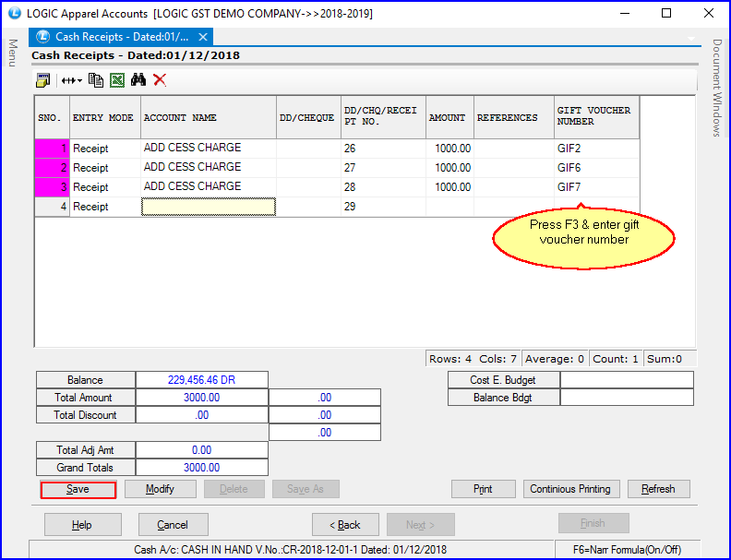This screenshot has height=560, width=731.
Task: Select row 3 serial number cell
Action: pyautogui.click(x=53, y=187)
